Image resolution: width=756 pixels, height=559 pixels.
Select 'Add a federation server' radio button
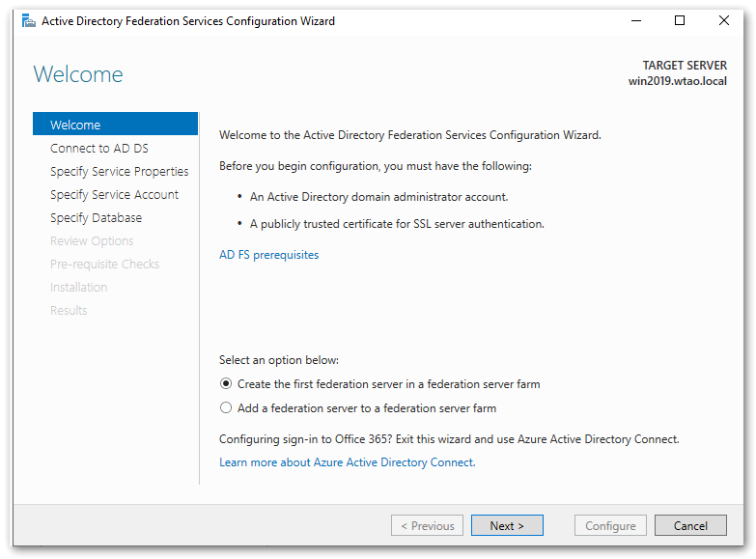[x=227, y=408]
